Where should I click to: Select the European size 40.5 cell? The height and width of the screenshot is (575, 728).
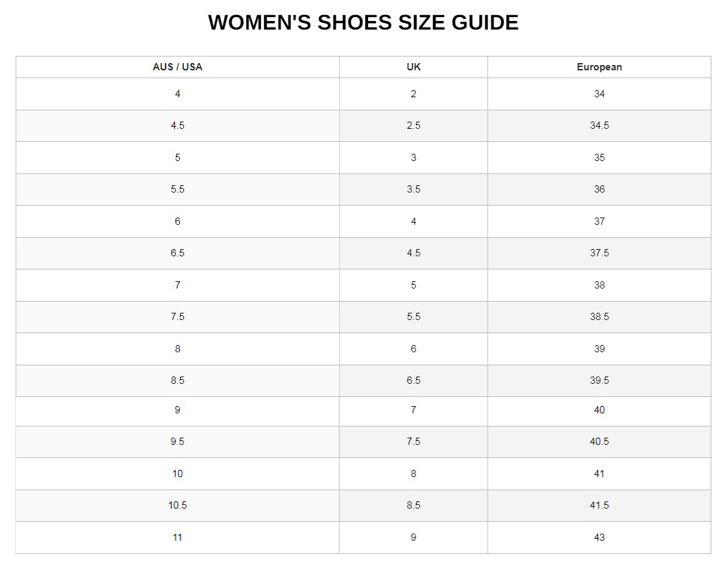point(599,442)
